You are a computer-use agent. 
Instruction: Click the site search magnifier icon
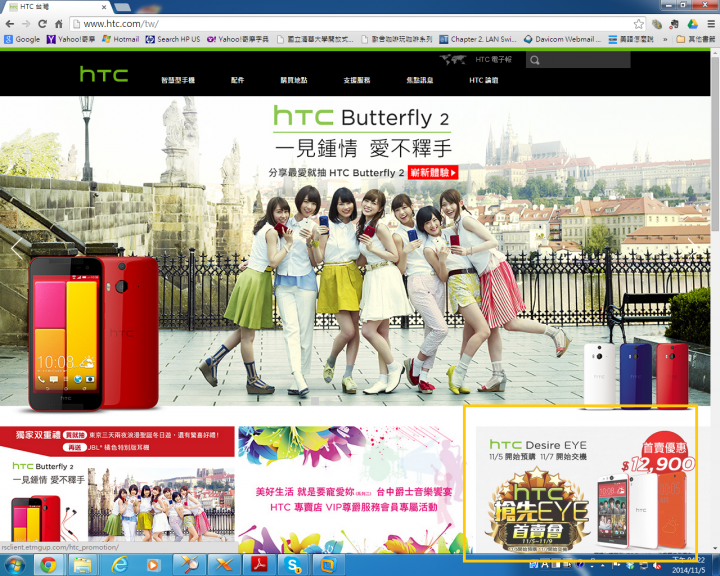(x=534, y=60)
